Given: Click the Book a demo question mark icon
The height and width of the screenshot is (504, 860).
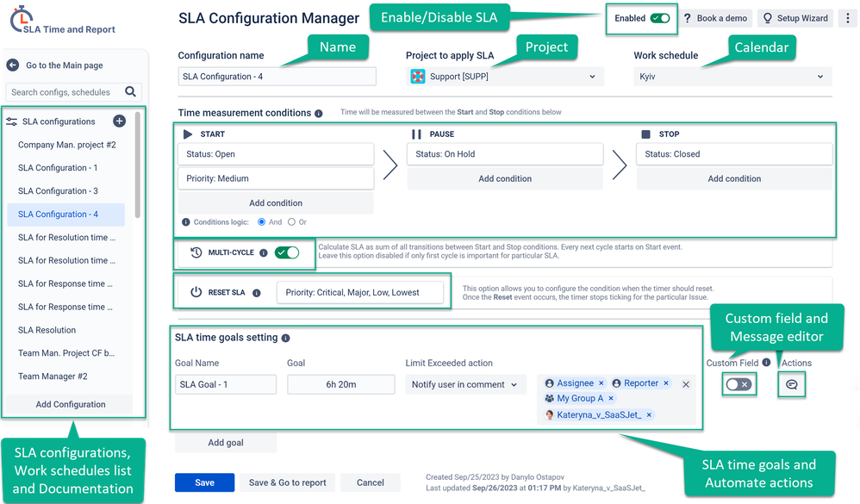Looking at the screenshot, I should (x=687, y=18).
